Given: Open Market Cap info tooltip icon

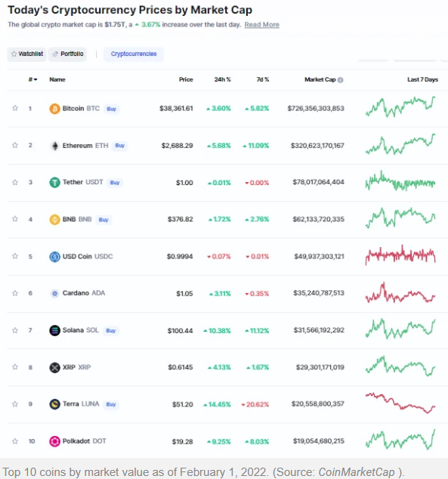Looking at the screenshot, I should click(341, 80).
